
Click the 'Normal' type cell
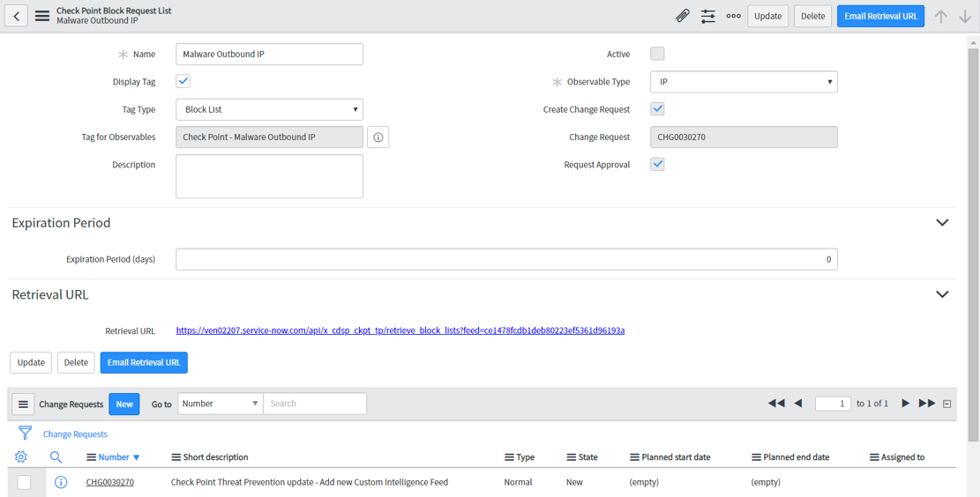tap(518, 482)
